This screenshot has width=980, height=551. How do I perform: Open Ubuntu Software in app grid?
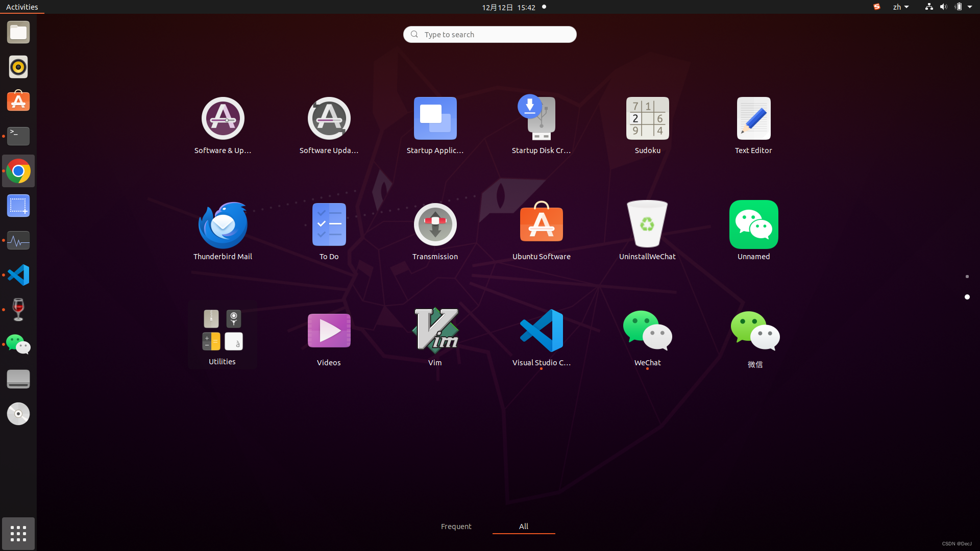tap(541, 231)
